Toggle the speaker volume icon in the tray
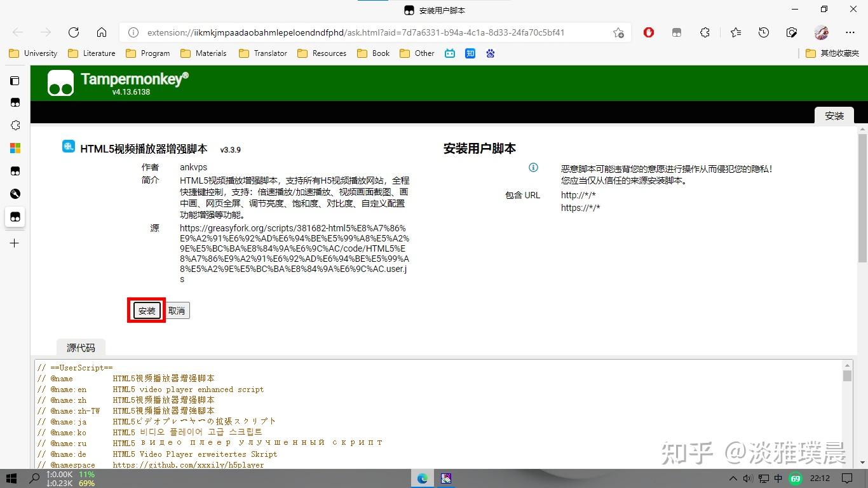This screenshot has width=868, height=488. point(748,478)
